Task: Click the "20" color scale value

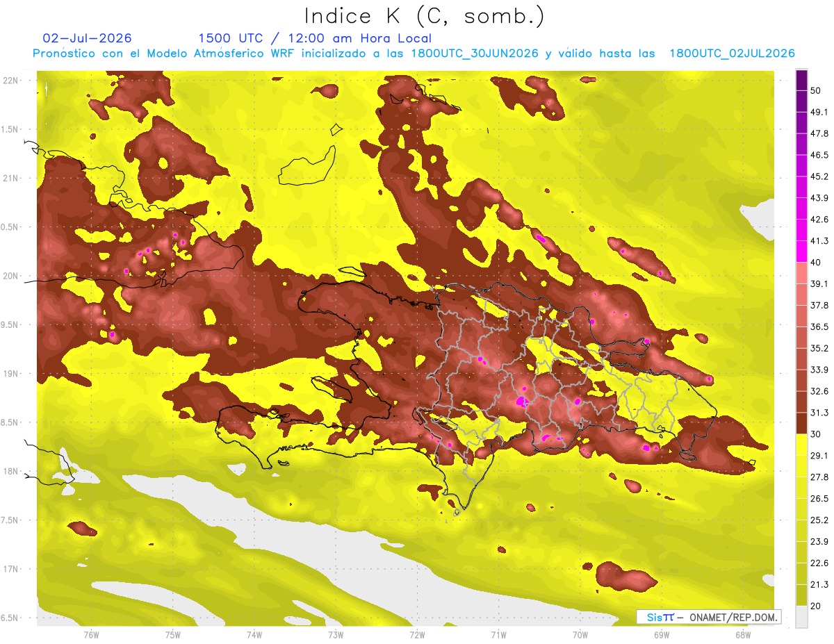Action: 817,605
